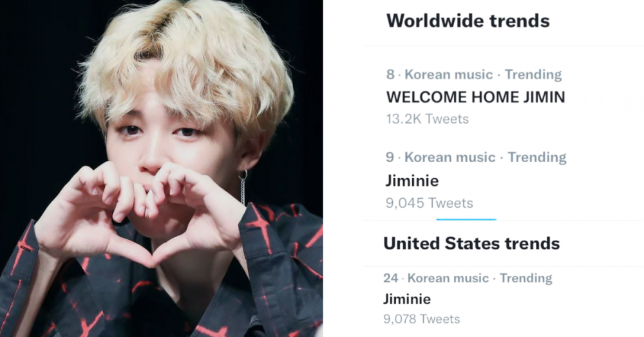The image size is (644, 337).
Task: Click Korean music label on trend 9
Action: (450, 158)
